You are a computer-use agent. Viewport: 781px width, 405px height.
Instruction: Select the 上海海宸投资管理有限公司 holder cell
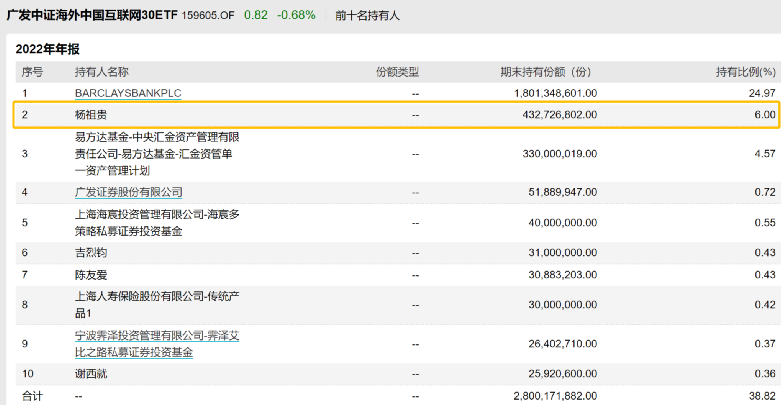pyautogui.click(x=157, y=223)
